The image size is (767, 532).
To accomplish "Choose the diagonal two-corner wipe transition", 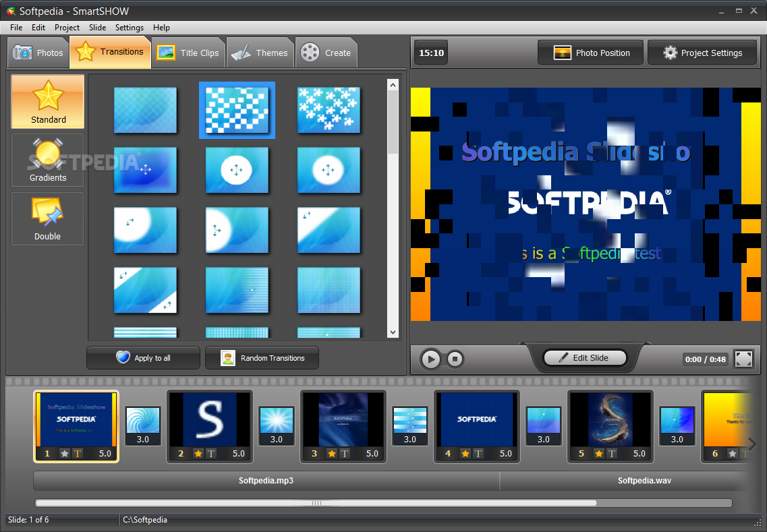I will click(145, 290).
